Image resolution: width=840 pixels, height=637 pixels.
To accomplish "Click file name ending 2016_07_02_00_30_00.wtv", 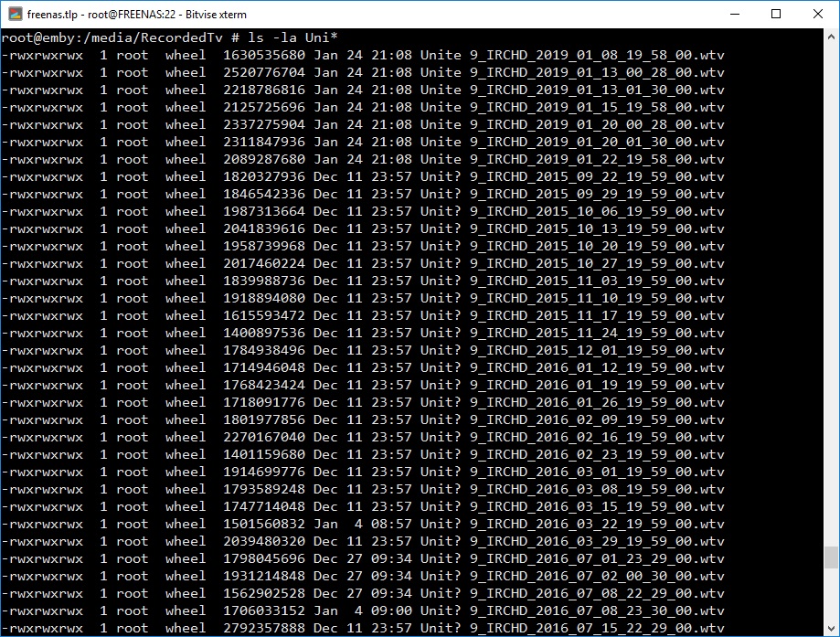I will point(572,576).
